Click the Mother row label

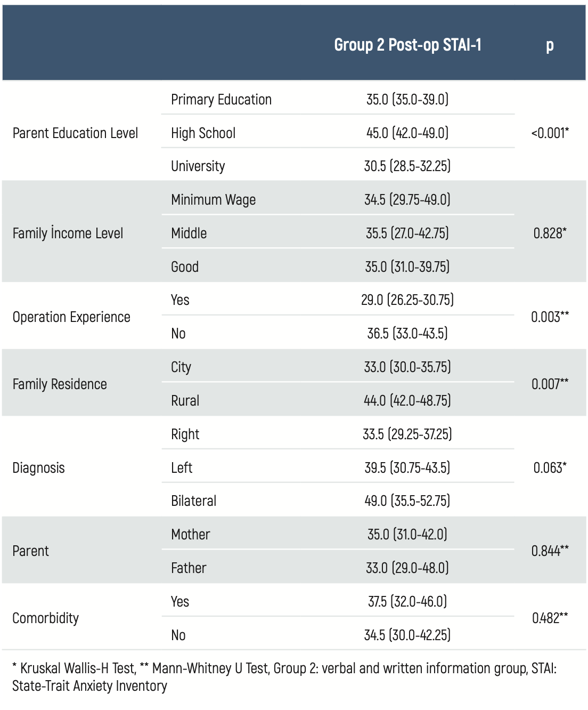(190, 534)
